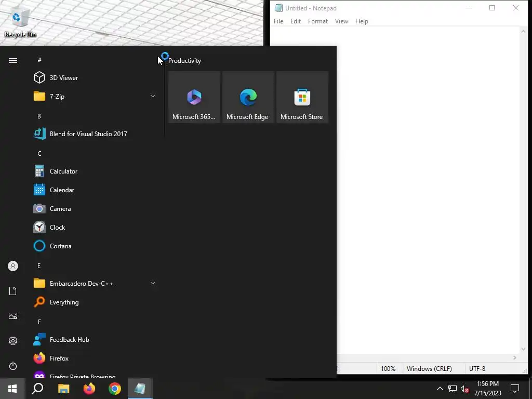Image resolution: width=532 pixels, height=399 pixels.
Task: Open the user account icon in Start
Action: point(13,266)
